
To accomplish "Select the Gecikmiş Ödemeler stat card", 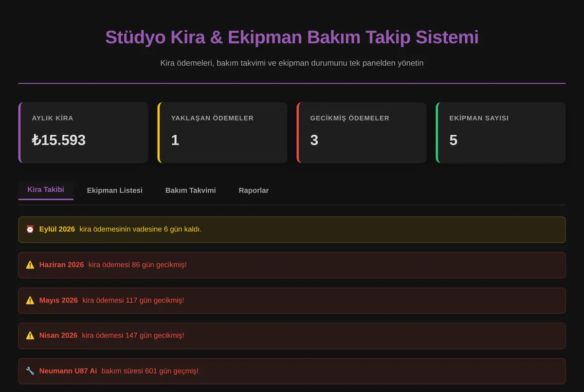I will pos(362,132).
